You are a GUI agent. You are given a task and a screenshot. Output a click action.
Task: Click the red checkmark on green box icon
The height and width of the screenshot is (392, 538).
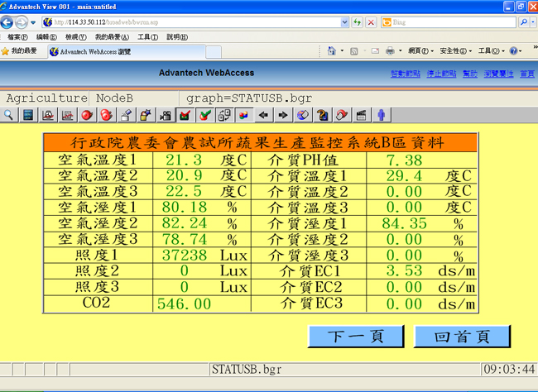pos(185,115)
